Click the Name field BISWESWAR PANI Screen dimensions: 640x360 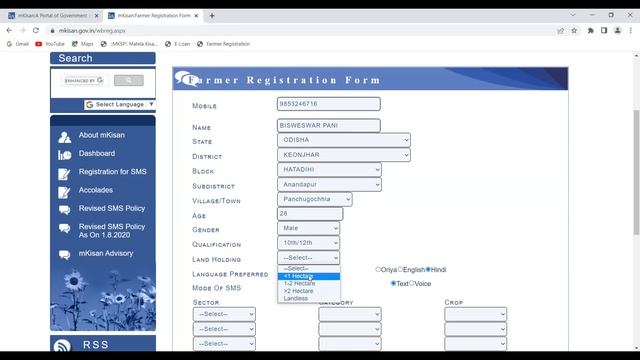click(x=329, y=126)
